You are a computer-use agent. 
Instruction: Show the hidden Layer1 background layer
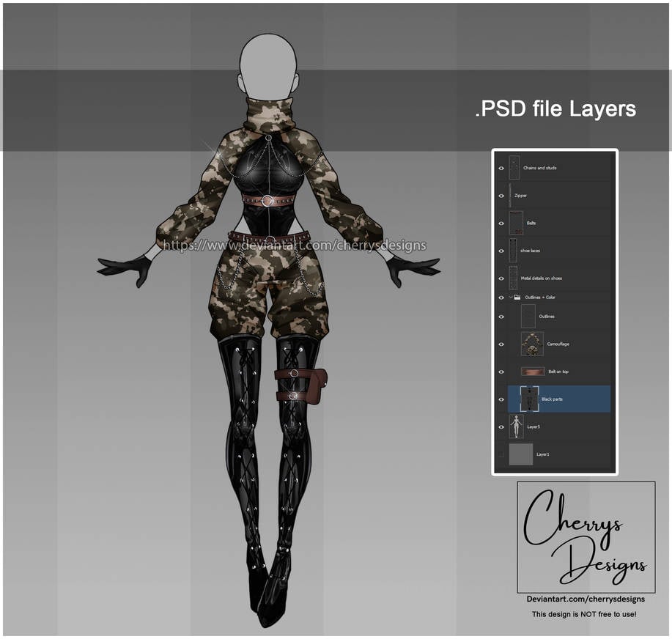pos(501,455)
